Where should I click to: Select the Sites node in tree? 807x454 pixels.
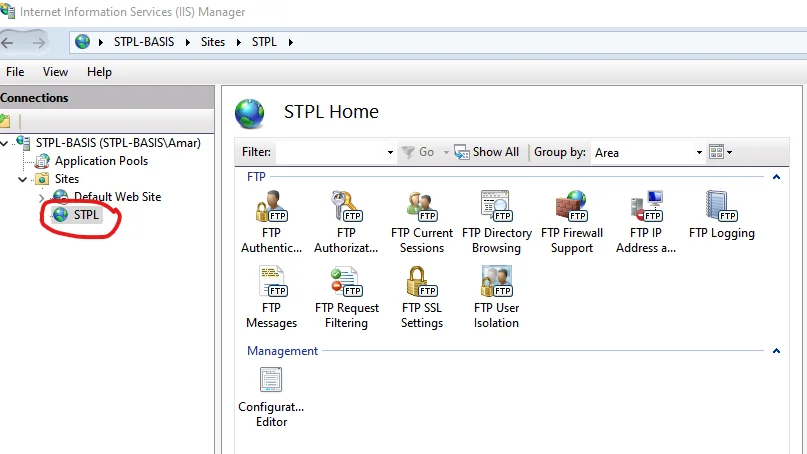pyautogui.click(x=67, y=179)
